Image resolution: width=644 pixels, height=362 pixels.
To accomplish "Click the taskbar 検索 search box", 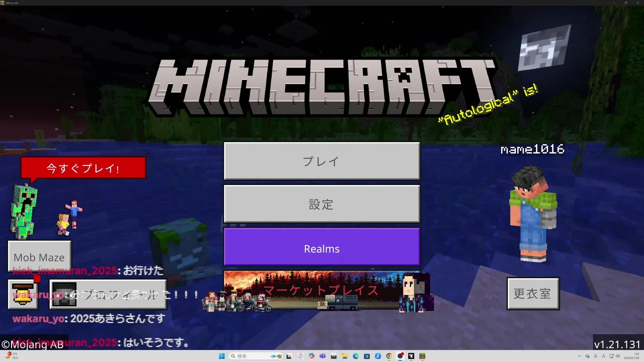I will pos(256,356).
